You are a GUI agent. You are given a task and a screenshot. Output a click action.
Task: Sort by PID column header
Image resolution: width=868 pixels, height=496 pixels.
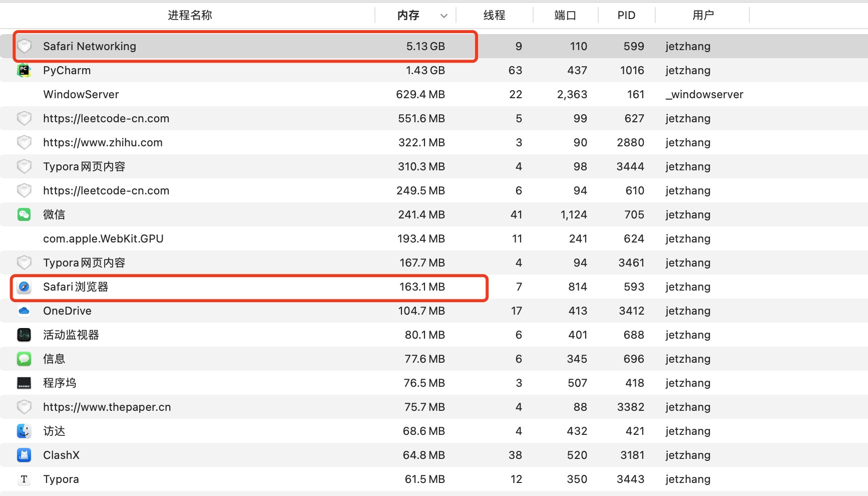[x=626, y=16]
